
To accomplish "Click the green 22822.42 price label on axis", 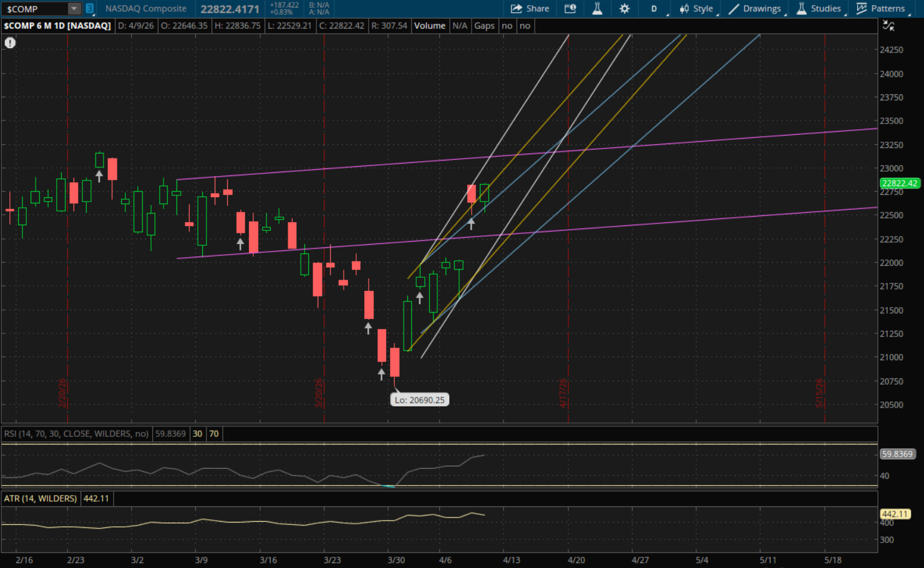I will click(x=899, y=183).
